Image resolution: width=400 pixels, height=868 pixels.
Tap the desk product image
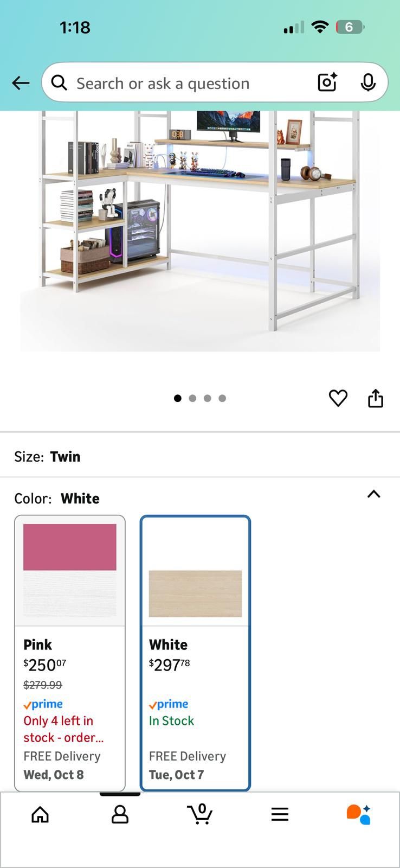coord(200,231)
